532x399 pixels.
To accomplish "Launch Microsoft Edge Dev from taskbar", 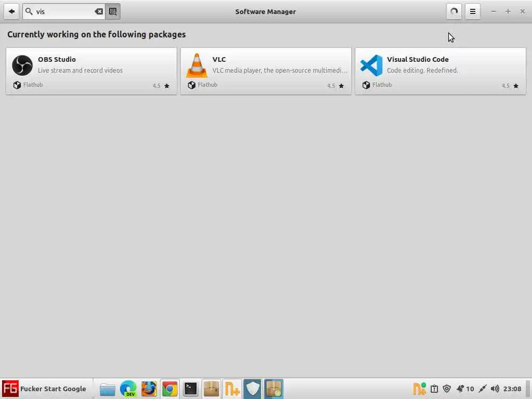I will pyautogui.click(x=128, y=389).
